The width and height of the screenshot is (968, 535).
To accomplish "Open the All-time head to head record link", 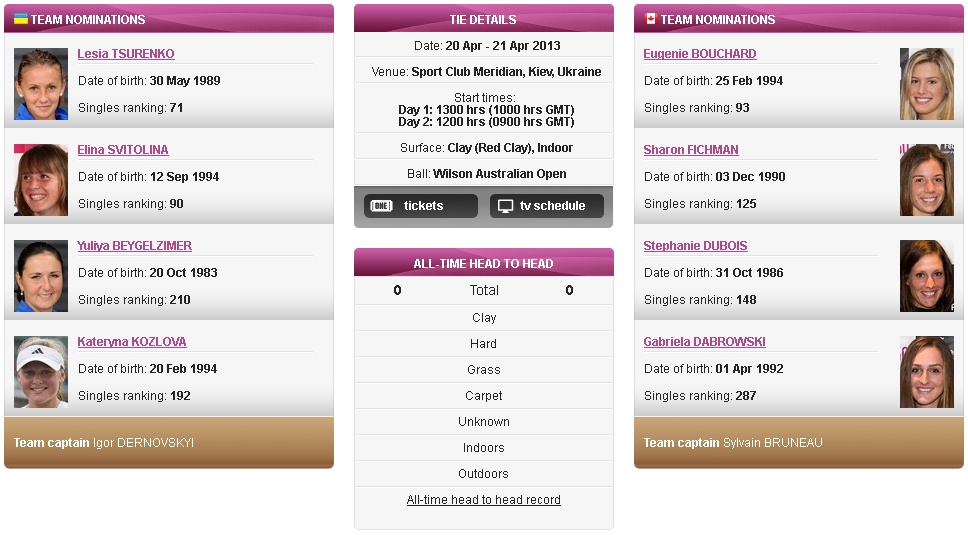I will 483,500.
